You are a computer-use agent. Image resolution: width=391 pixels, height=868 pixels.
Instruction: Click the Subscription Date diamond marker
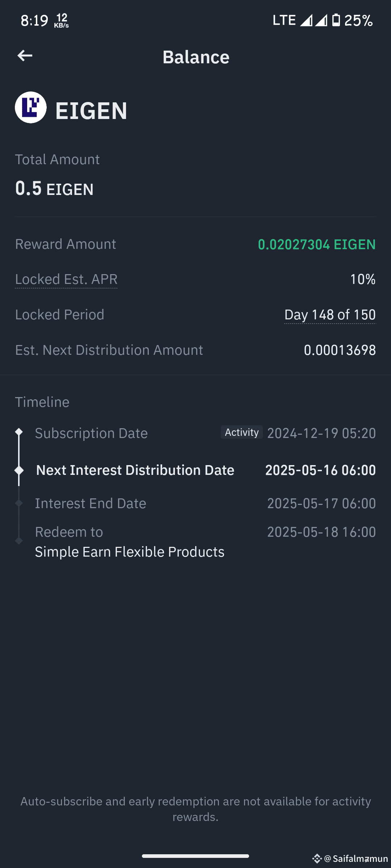19,432
